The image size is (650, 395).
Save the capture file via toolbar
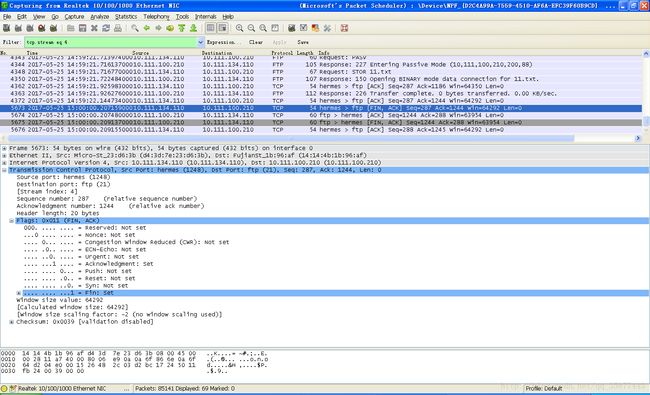(82, 28)
